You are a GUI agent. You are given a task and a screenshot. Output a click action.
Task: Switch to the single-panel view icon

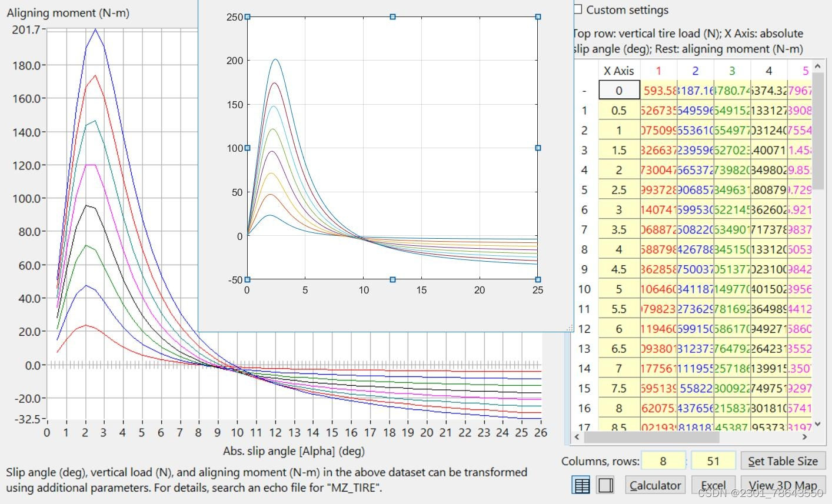point(605,485)
